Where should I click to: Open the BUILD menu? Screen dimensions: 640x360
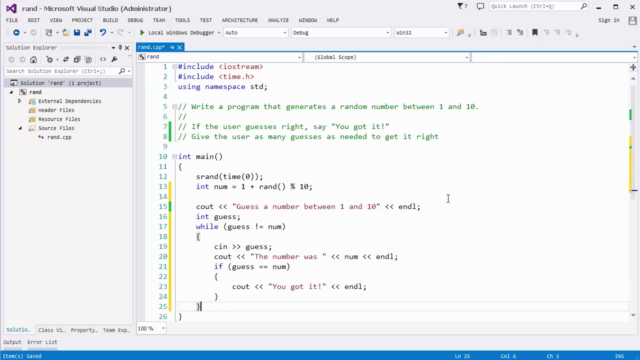pyautogui.click(x=110, y=20)
